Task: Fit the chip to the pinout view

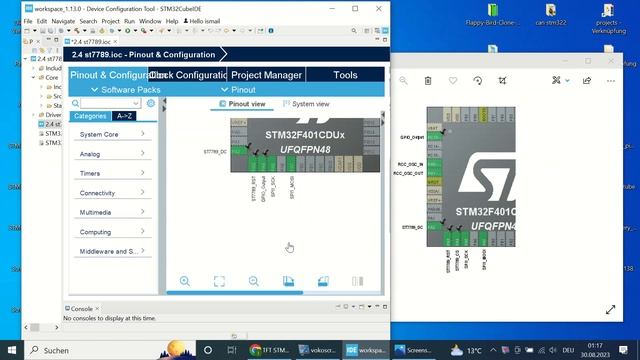Action: click(x=219, y=281)
